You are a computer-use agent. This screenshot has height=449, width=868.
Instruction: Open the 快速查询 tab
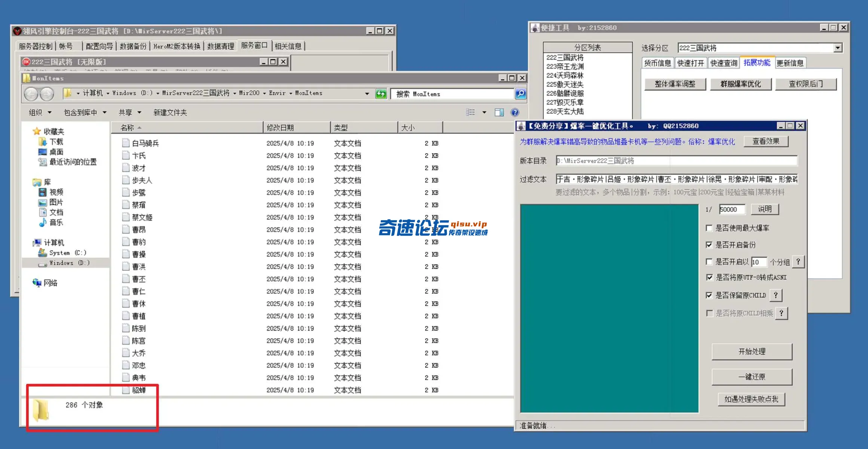click(x=724, y=63)
